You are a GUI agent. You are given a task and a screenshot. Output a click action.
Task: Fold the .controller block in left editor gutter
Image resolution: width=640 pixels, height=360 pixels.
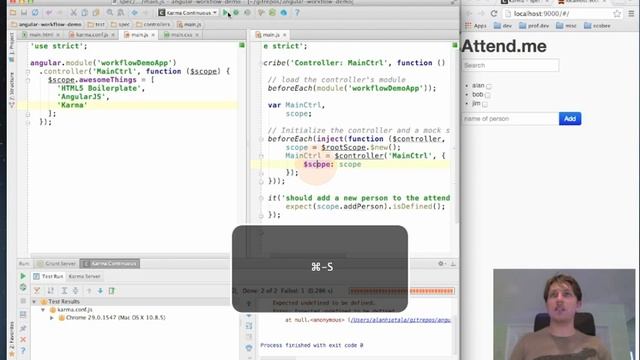pos(28,71)
